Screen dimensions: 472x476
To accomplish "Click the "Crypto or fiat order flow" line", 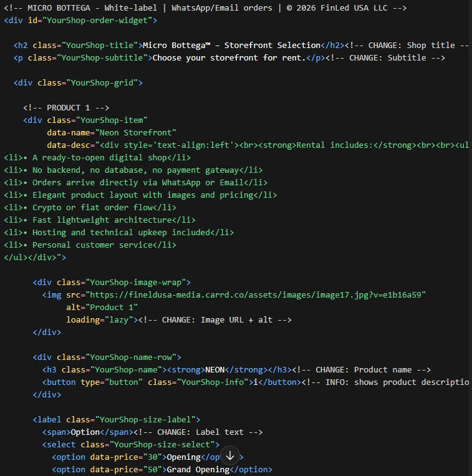I will (x=90, y=207).
